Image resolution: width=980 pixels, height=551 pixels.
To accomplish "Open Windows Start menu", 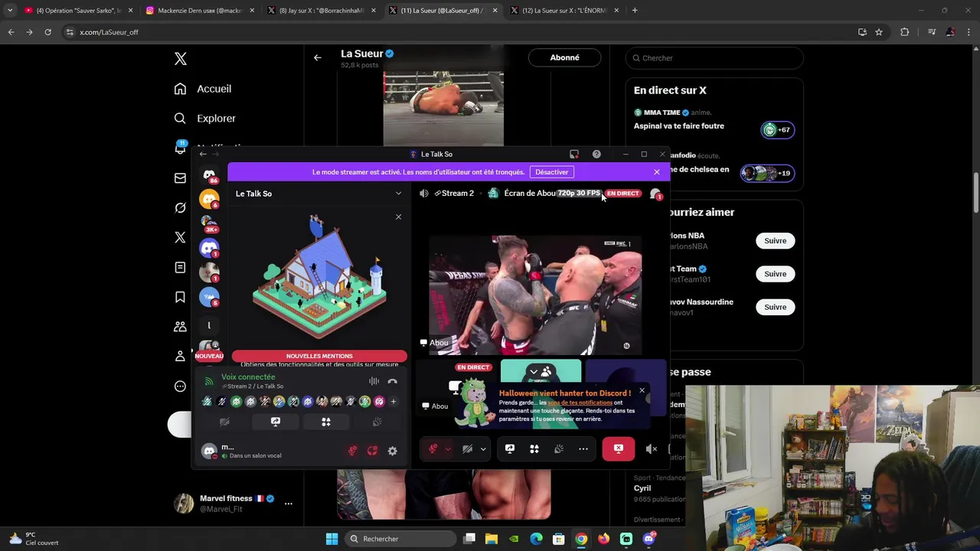I will point(332,539).
